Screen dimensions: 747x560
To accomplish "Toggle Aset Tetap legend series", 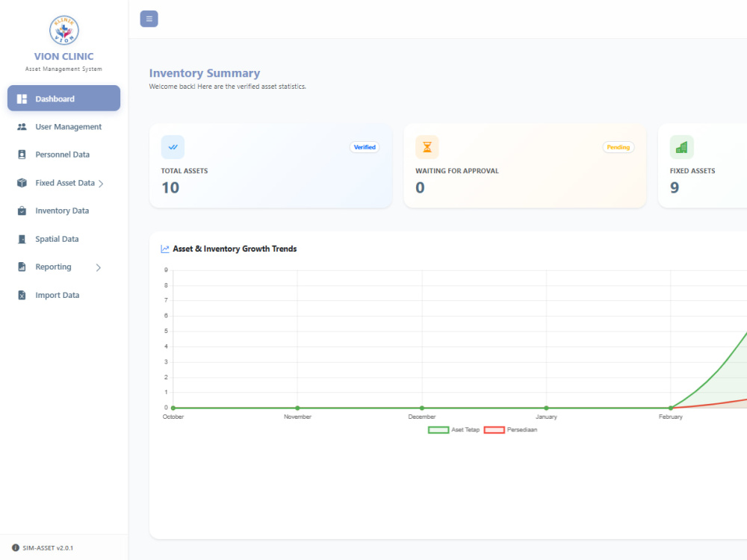I will point(453,430).
